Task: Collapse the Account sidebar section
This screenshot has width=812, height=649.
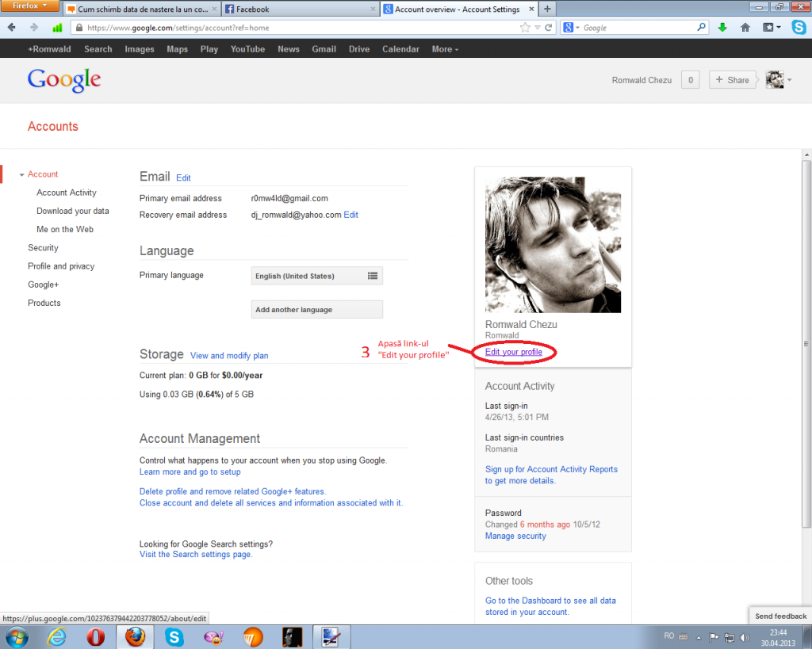Action: tap(21, 175)
